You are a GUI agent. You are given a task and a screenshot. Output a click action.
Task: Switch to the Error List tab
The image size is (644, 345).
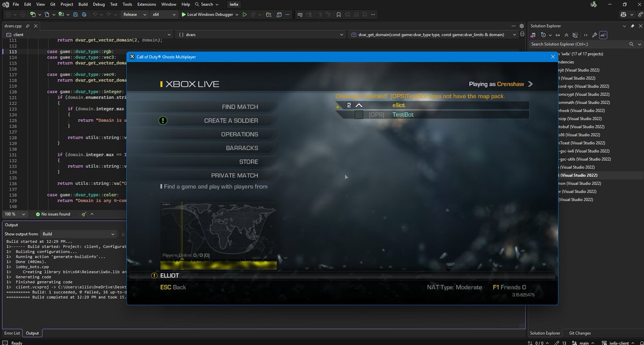(x=12, y=333)
